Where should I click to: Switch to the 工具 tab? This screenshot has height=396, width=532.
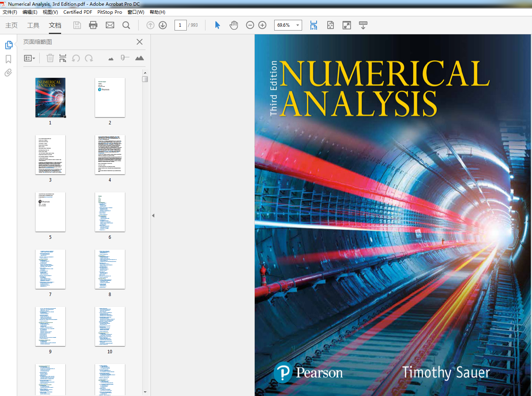pos(34,25)
